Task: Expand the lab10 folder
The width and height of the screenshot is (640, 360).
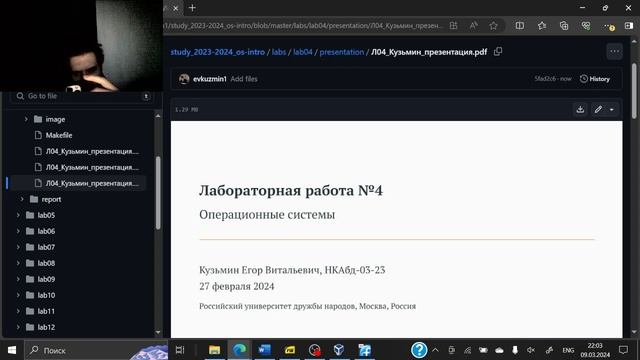Action: pos(18,295)
